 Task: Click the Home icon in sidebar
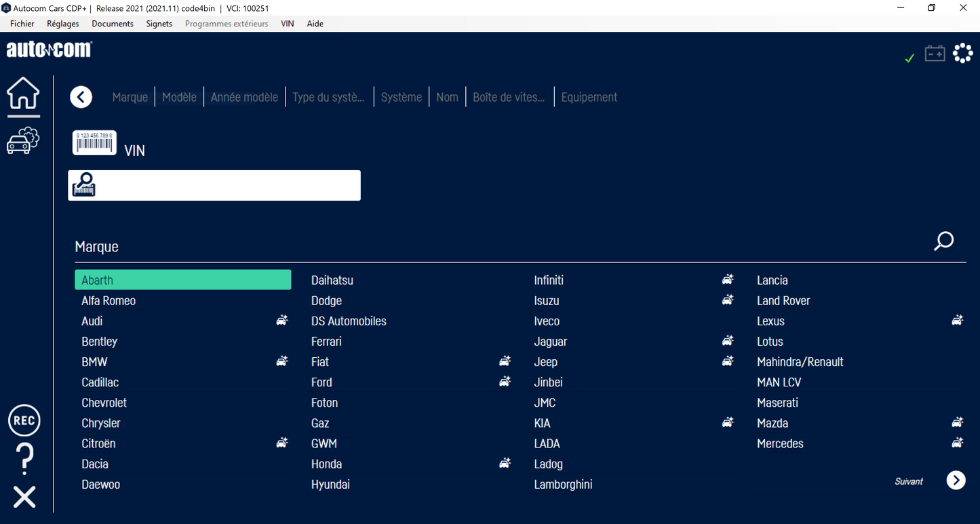coord(24,94)
